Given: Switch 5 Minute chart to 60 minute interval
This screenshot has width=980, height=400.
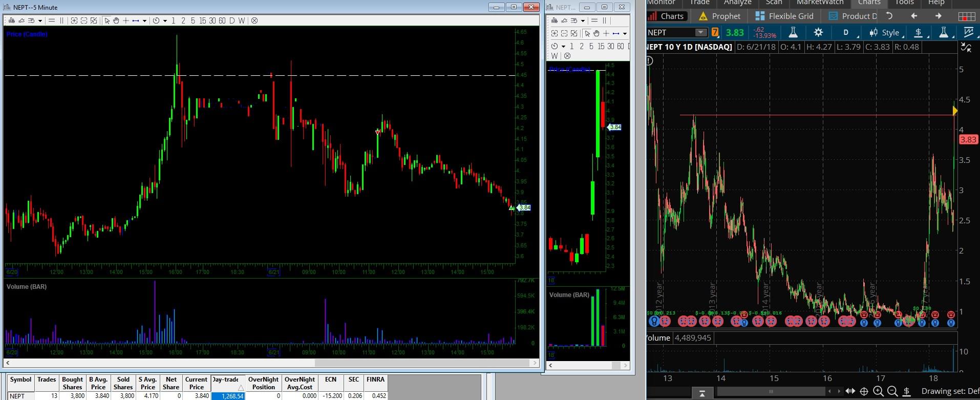Looking at the screenshot, I should (x=222, y=20).
